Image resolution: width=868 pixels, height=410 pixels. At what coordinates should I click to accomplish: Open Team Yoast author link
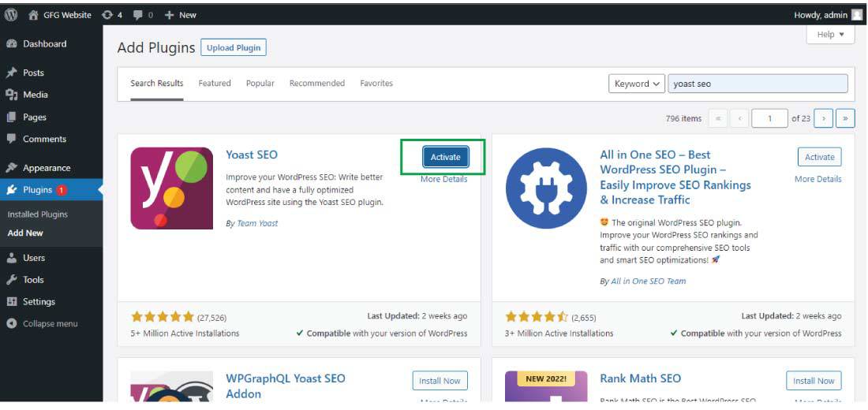point(257,224)
